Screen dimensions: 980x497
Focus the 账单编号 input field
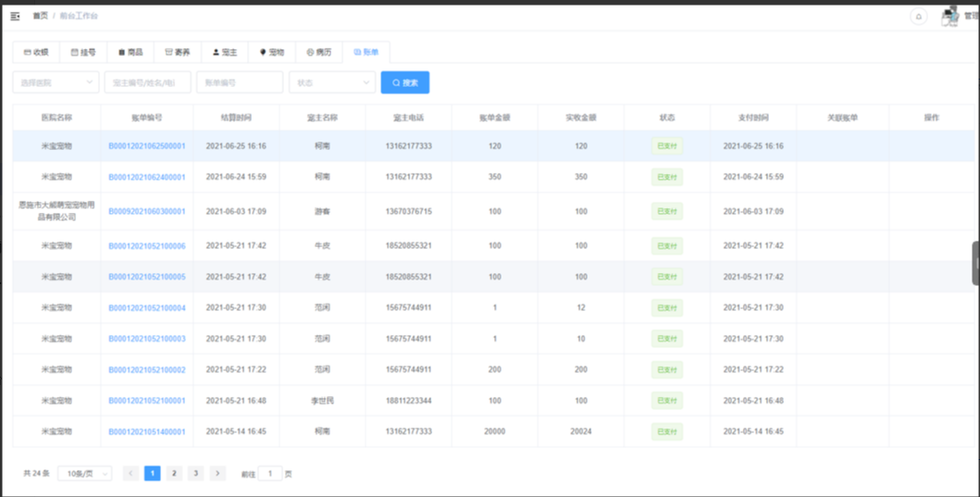coord(240,82)
